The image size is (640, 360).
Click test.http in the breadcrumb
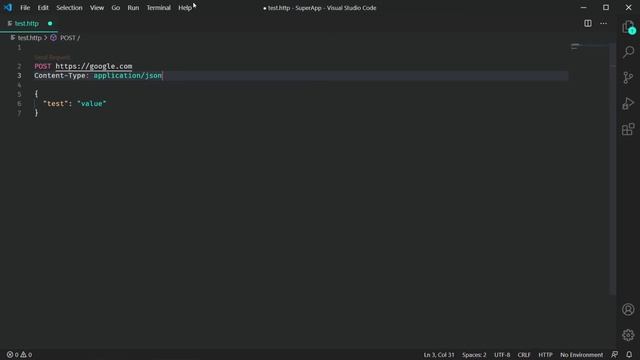[x=29, y=38]
